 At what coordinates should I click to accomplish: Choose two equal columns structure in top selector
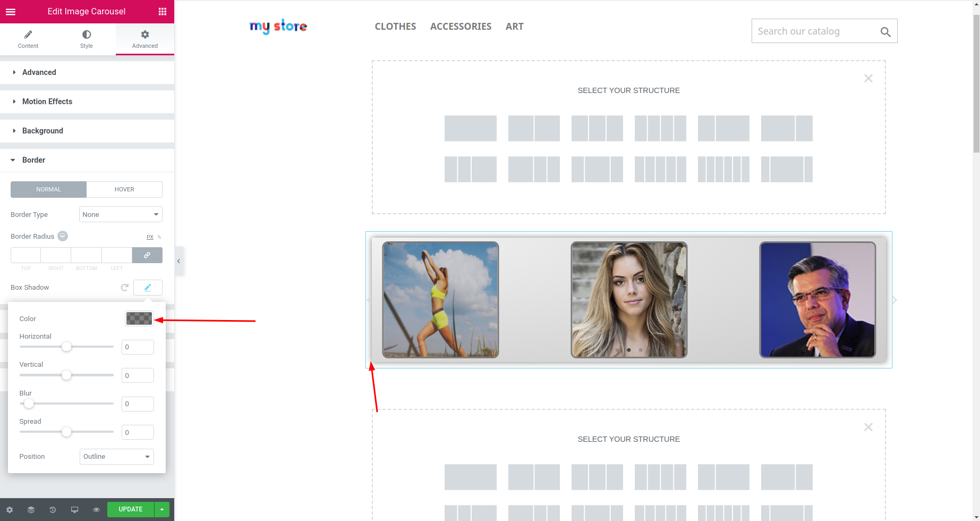click(534, 128)
